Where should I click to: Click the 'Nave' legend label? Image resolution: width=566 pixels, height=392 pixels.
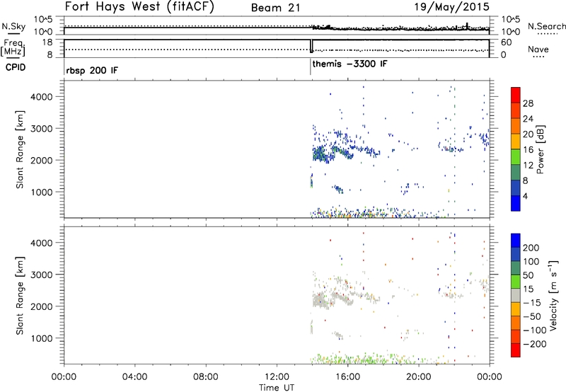pos(538,49)
